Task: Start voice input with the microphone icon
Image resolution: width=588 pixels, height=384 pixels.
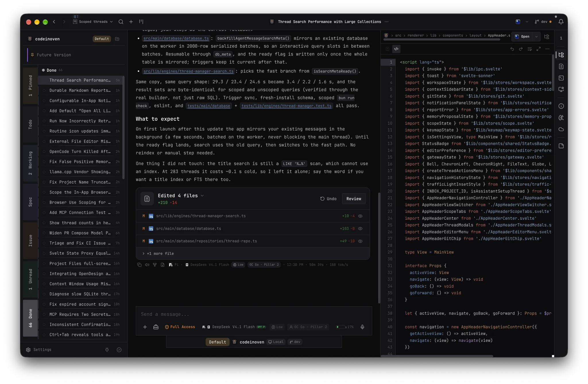Action: [x=362, y=327]
